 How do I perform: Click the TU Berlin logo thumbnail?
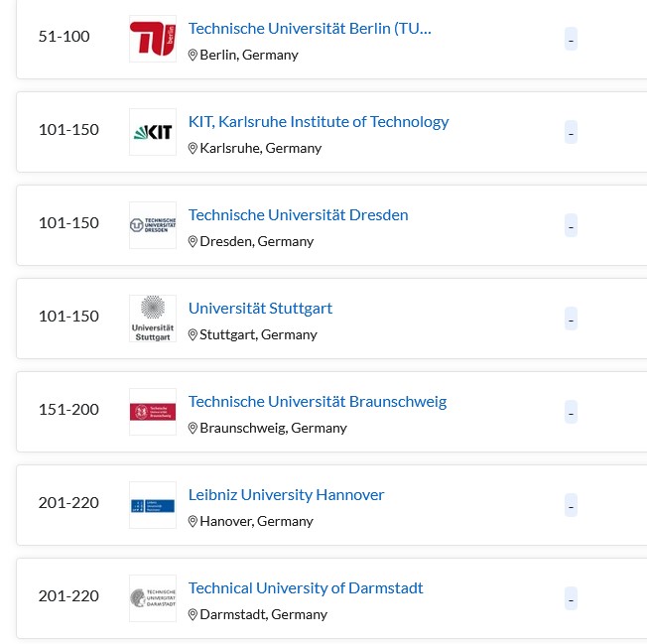(153, 39)
